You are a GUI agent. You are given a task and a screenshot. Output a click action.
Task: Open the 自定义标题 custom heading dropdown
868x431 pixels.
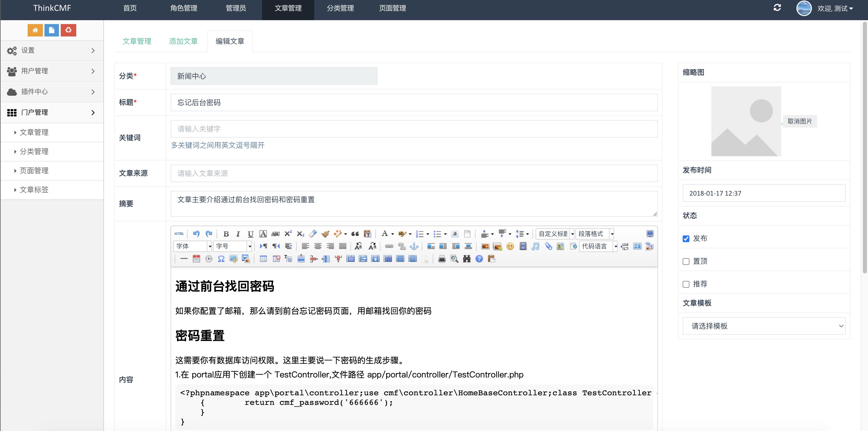[x=555, y=234]
